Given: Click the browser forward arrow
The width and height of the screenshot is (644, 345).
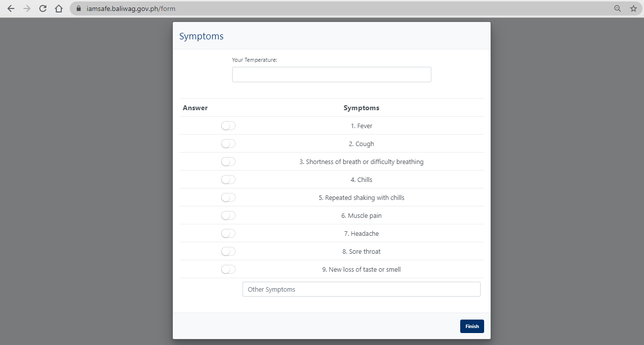Looking at the screenshot, I should [x=27, y=8].
